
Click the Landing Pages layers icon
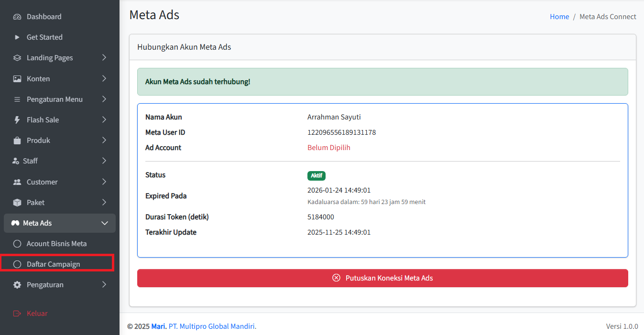(17, 58)
